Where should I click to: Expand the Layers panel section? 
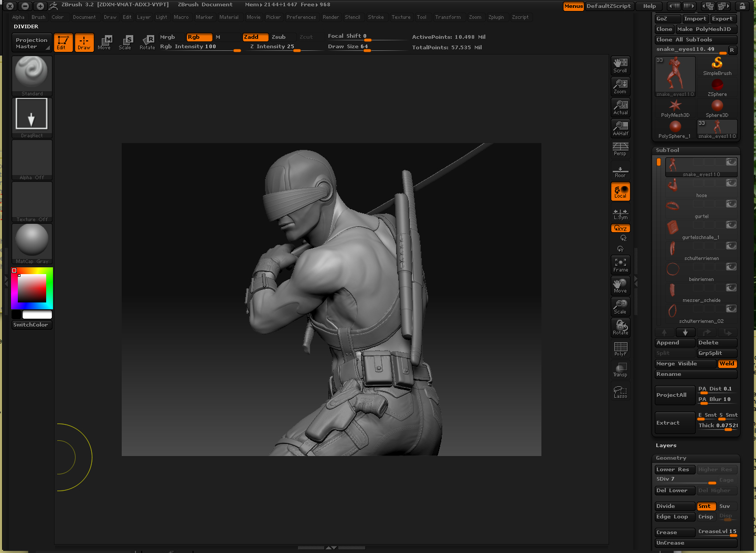(x=666, y=446)
